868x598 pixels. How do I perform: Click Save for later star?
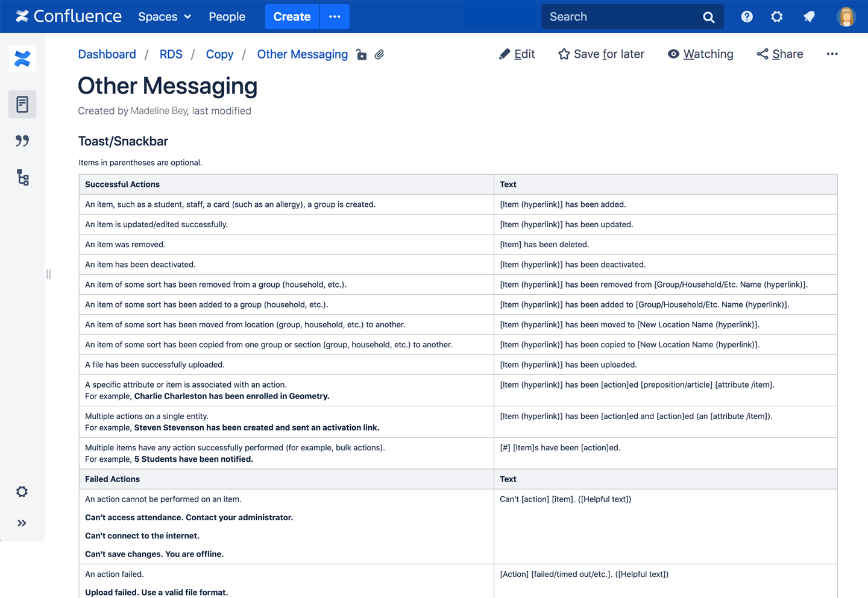tap(601, 54)
